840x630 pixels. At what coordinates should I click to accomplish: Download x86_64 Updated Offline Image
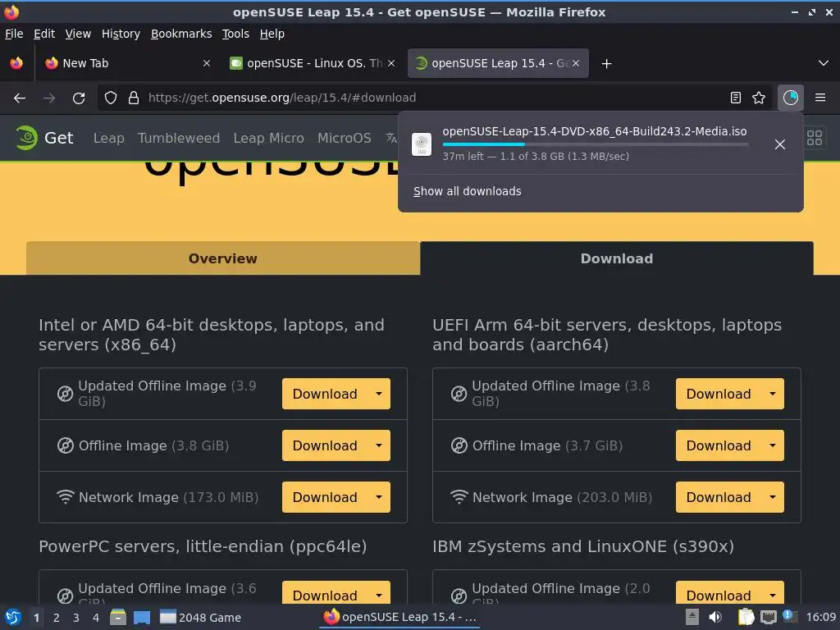325,394
